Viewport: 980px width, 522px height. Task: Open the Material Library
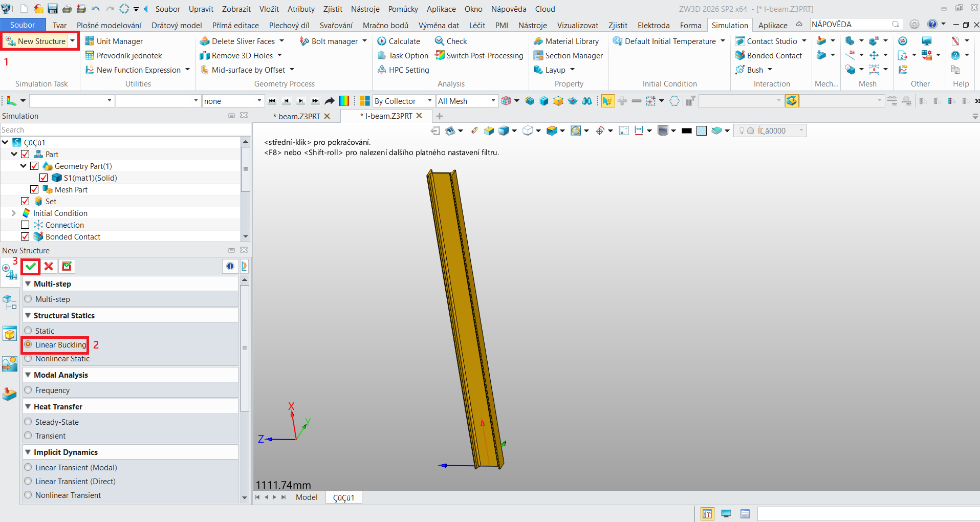click(566, 41)
